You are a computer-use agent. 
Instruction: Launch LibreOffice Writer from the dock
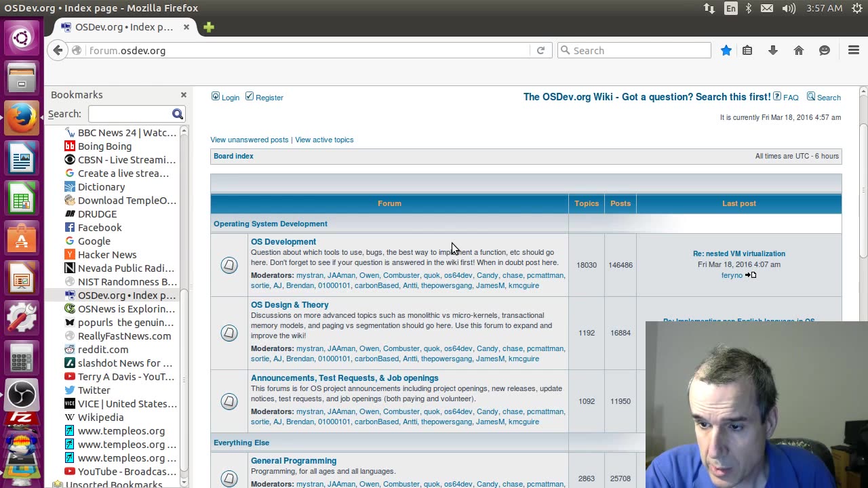click(x=22, y=157)
